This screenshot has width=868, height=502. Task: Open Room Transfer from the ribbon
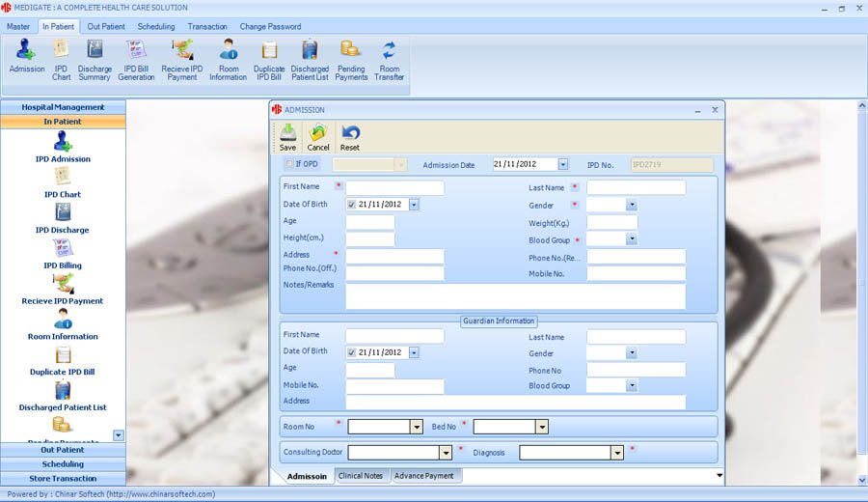[389, 61]
